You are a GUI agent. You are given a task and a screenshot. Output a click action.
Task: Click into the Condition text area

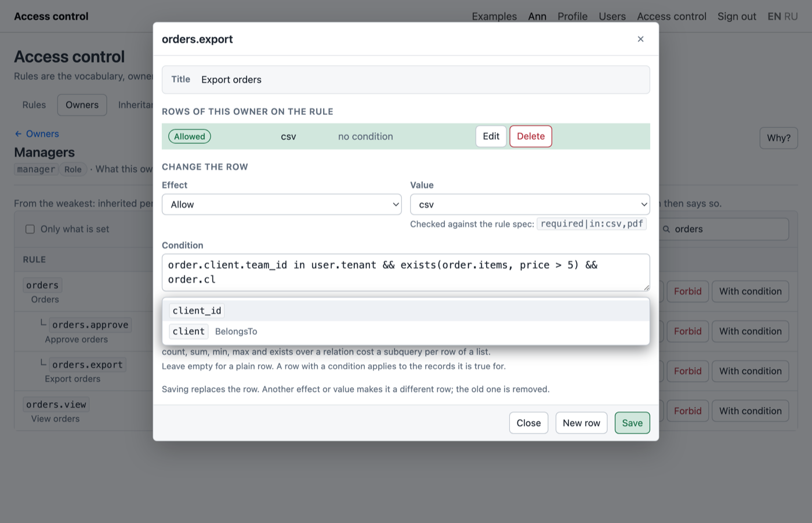coord(406,272)
